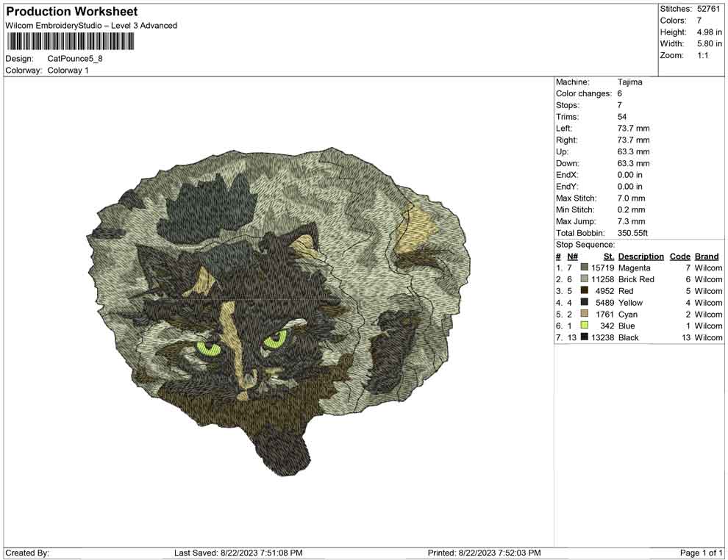Click the Last Saved timestamp in footer
The width and height of the screenshot is (728, 560).
point(238,553)
